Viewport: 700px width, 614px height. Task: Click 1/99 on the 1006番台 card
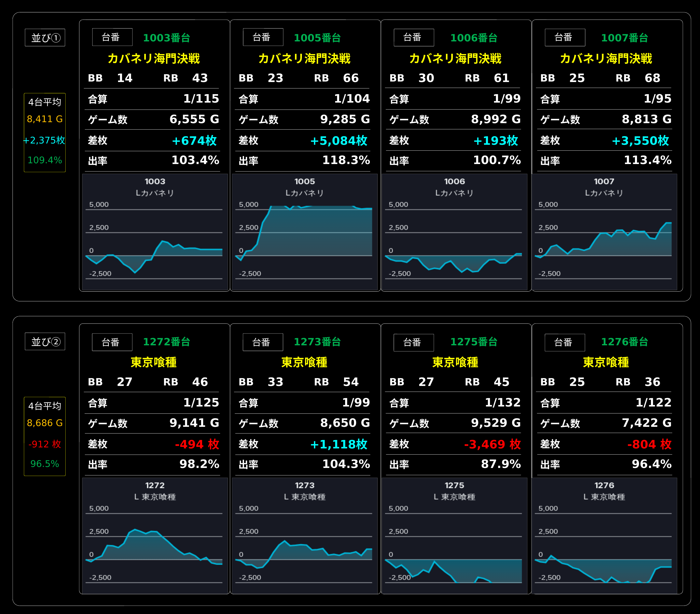coord(507,99)
